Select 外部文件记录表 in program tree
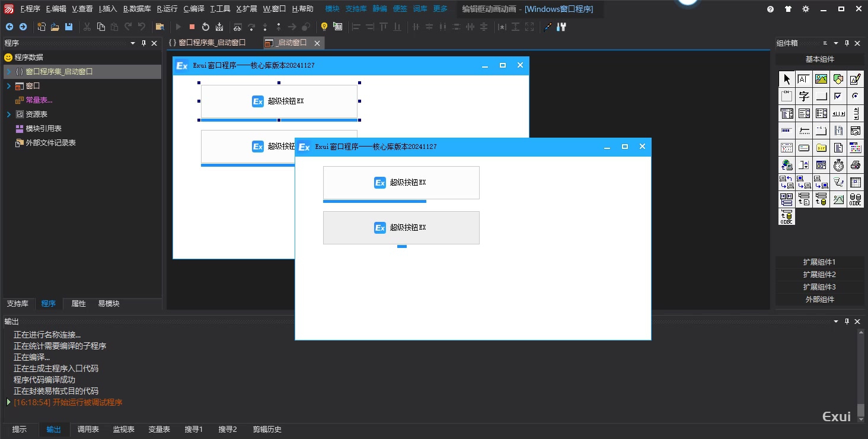The width and height of the screenshot is (868, 439). 50,143
